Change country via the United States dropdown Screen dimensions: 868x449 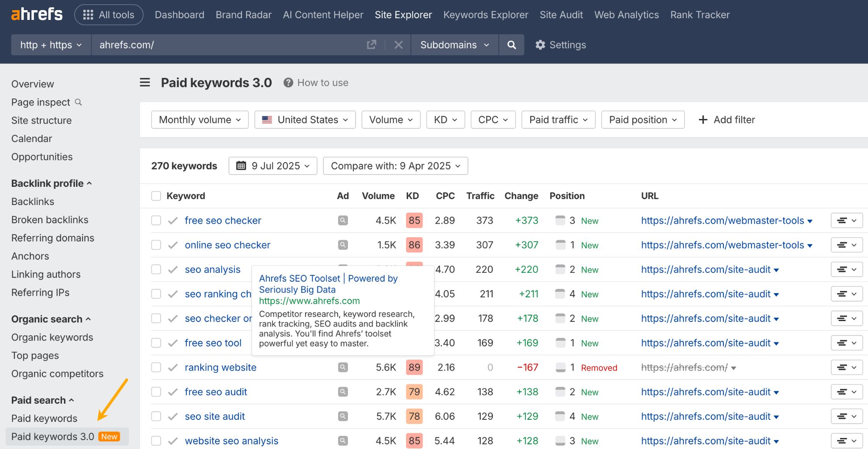[304, 119]
